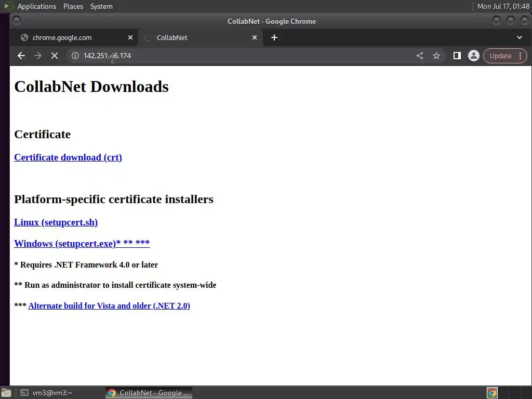The width and height of the screenshot is (532, 399).
Task: Open Chrome three-dot menu
Action: 521,56
